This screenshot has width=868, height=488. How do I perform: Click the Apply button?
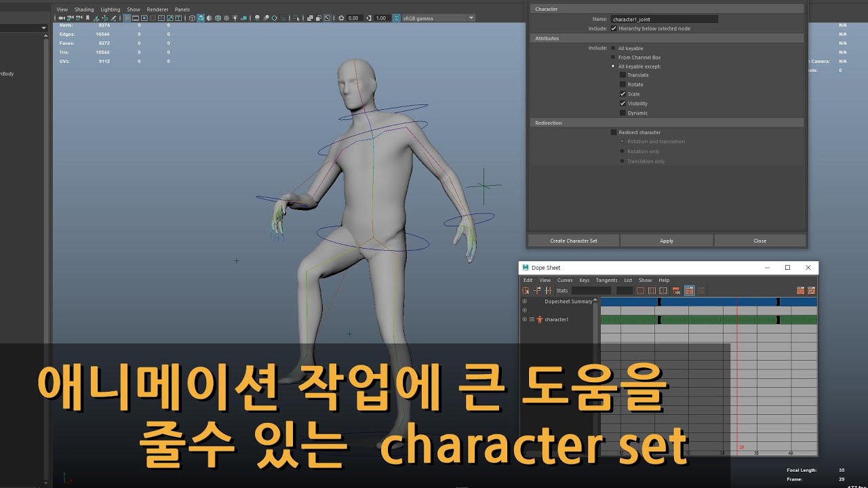[667, 241]
